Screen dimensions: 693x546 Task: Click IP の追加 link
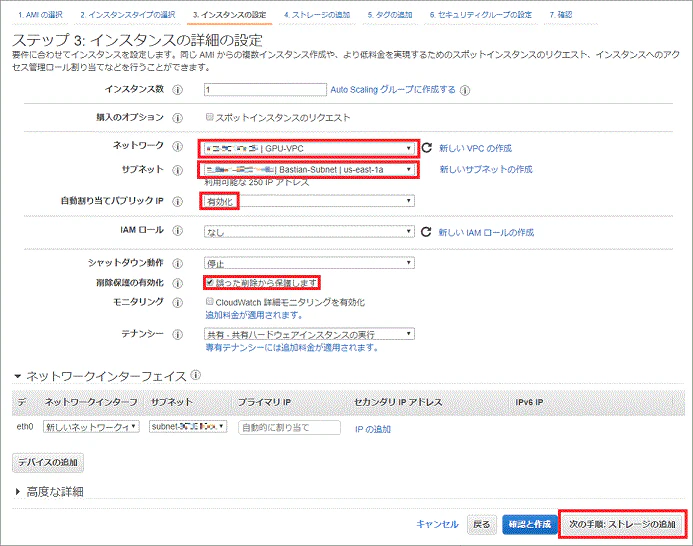point(373,429)
